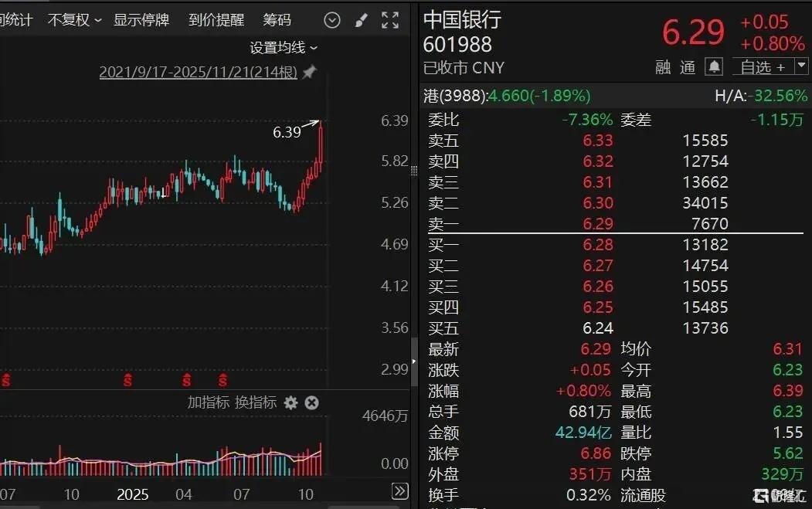The height and width of the screenshot is (509, 812).
Task: Open indicator settings gear icon
Action: click(290, 402)
